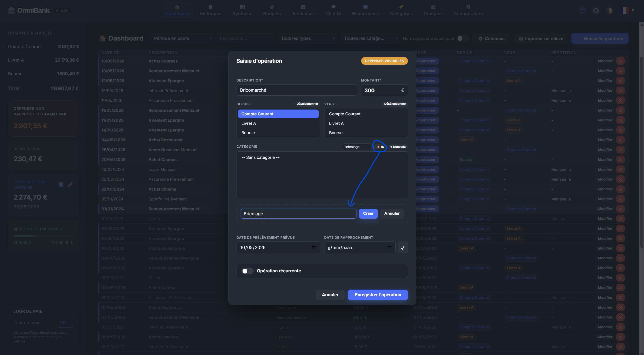644x355 pixels.
Task: Click the Jour du mois field showing 28
Action: click(65, 323)
